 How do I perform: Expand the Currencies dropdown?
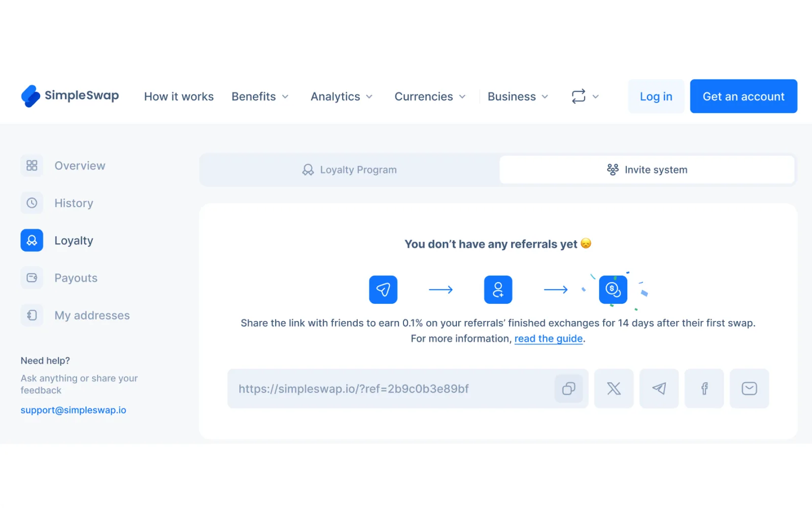pos(430,96)
